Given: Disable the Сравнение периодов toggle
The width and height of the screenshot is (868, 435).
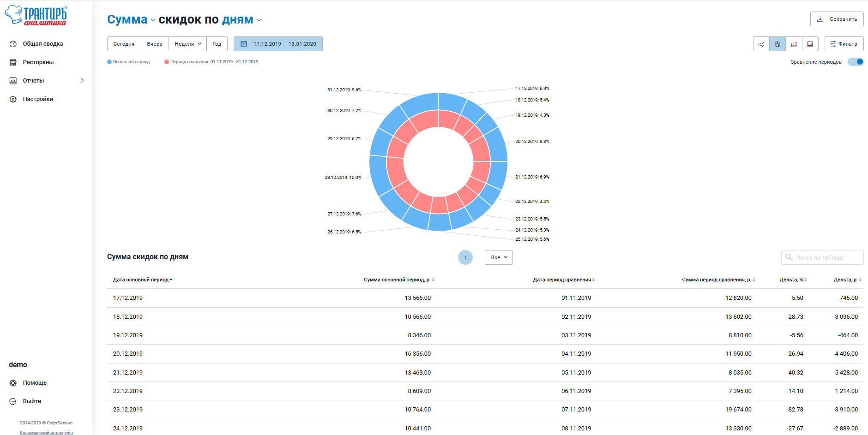Looking at the screenshot, I should point(856,62).
